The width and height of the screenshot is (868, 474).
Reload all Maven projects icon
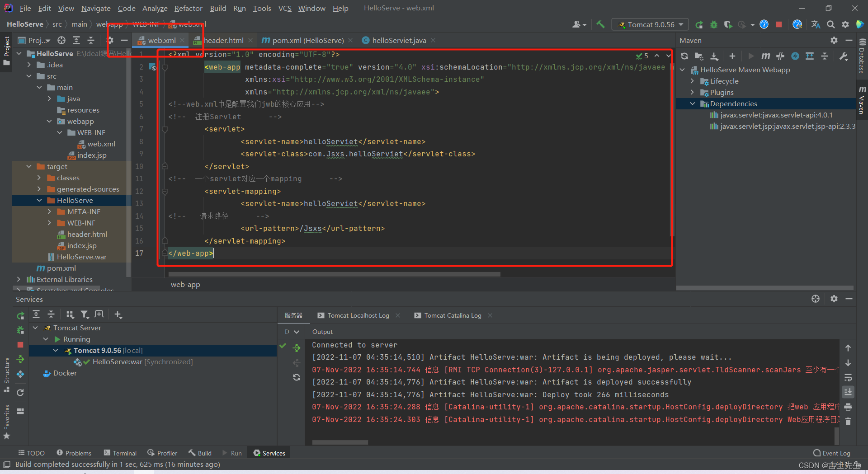click(684, 56)
